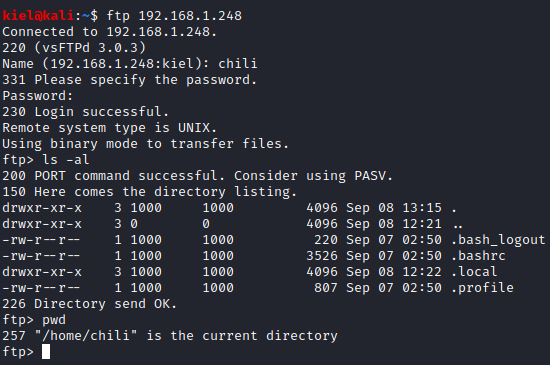Click the Password: prompt line

click(x=38, y=96)
